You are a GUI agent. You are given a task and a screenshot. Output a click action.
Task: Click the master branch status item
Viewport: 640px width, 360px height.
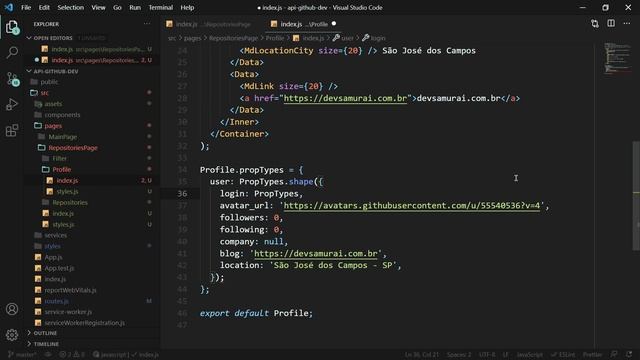coord(22,354)
